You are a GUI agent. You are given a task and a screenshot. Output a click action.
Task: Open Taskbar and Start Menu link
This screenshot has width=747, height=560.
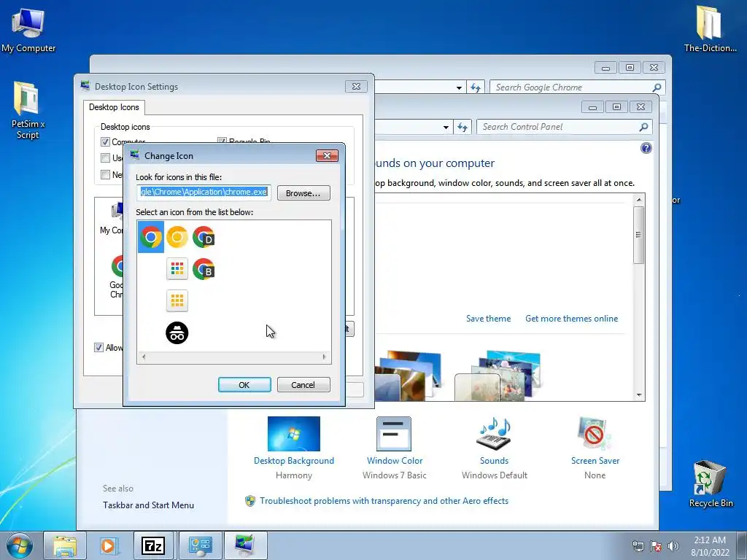[x=148, y=505]
